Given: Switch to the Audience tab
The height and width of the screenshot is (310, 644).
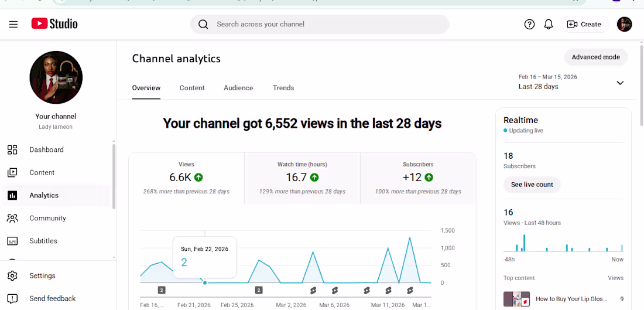Looking at the screenshot, I should point(238,87).
